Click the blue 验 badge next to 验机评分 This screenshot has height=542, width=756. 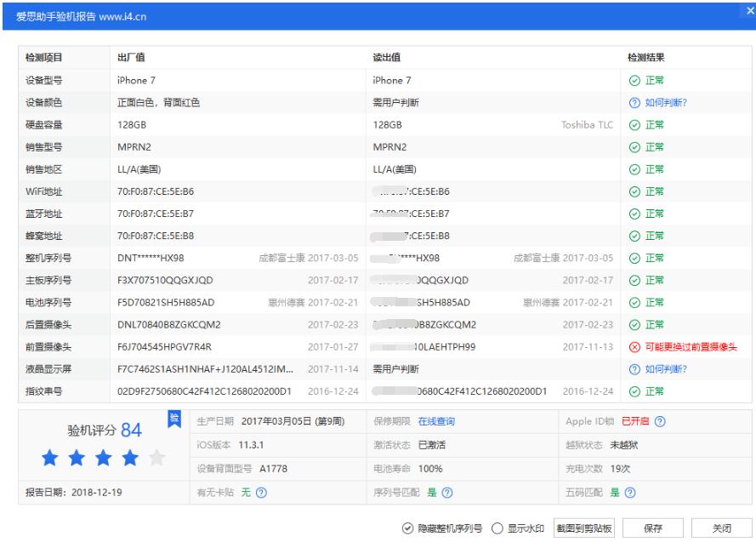tap(174, 420)
